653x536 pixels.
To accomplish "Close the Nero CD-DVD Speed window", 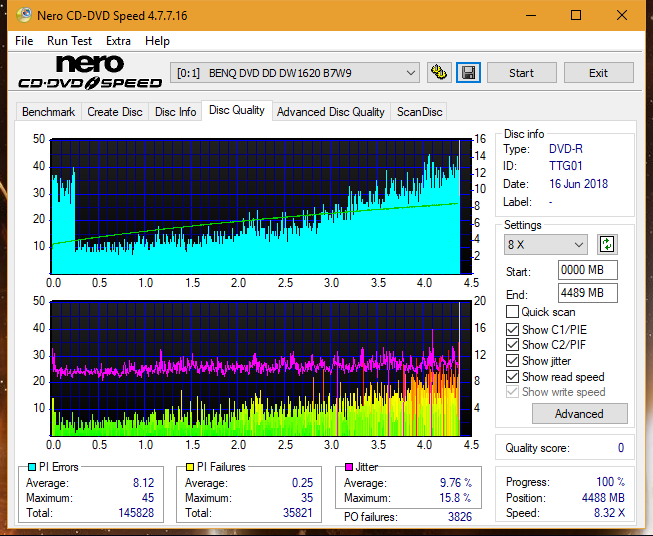I will 622,15.
